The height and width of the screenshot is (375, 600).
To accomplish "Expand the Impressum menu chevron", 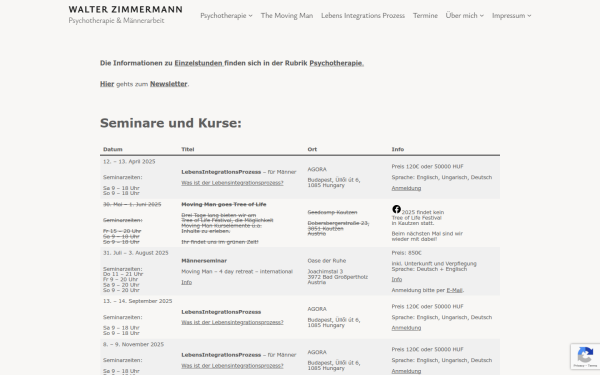I will coord(529,16).
